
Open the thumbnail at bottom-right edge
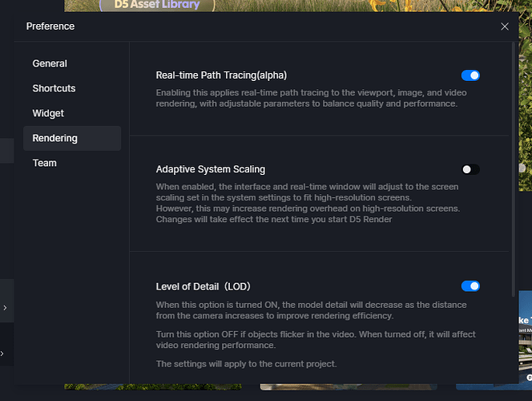[x=525, y=337]
